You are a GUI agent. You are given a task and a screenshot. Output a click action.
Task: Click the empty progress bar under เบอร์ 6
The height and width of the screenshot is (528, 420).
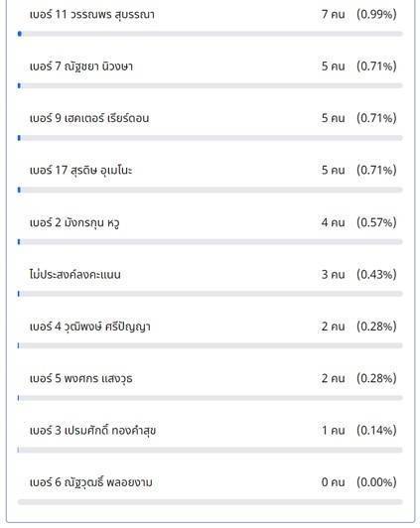[210, 502]
